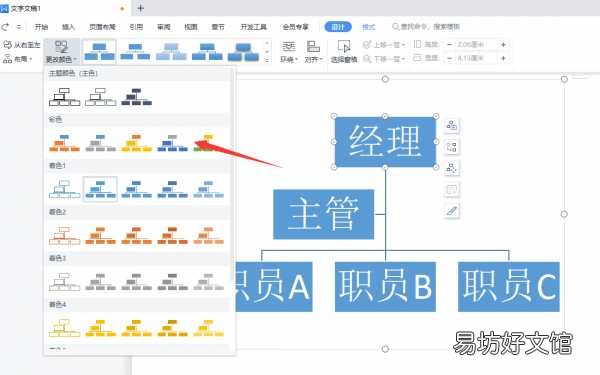Switch to the 插入 Insert tab
600x375 pixels.
pyautogui.click(x=68, y=27)
